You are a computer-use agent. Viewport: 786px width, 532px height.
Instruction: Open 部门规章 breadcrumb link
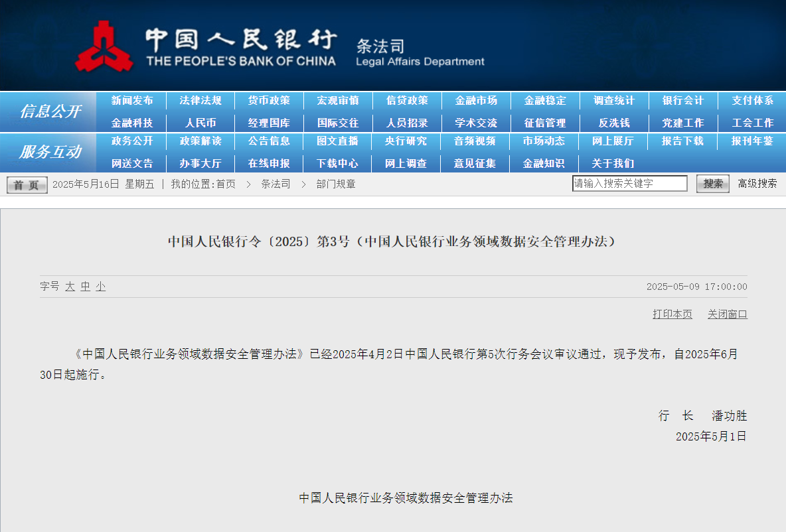(336, 184)
